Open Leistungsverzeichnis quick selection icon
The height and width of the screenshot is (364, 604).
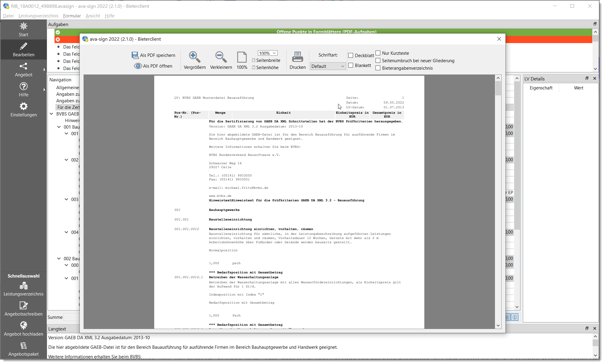coord(23,286)
